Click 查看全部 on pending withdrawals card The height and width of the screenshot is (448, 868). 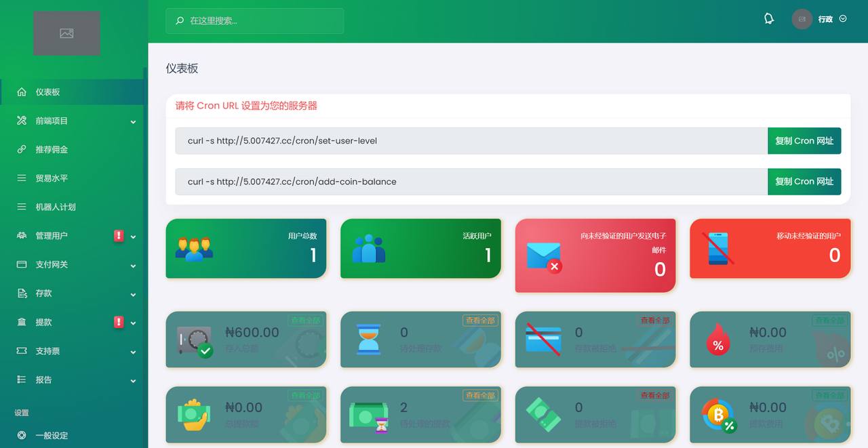[479, 396]
